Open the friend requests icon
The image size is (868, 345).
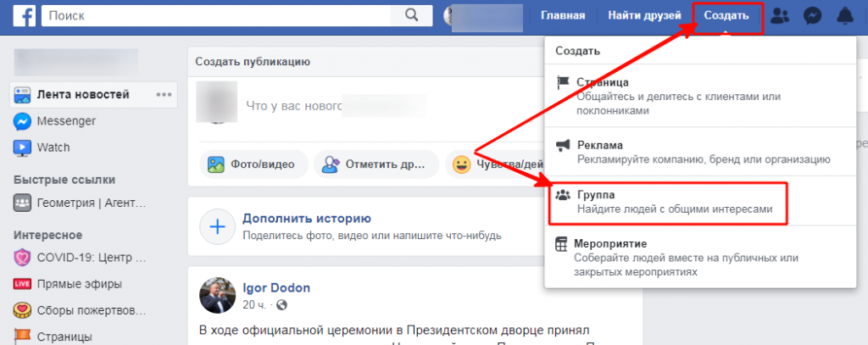[781, 16]
